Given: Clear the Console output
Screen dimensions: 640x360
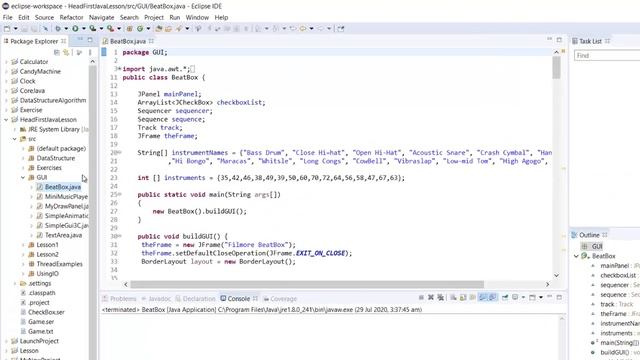Looking at the screenshot, I should pyautogui.click(x=453, y=298).
